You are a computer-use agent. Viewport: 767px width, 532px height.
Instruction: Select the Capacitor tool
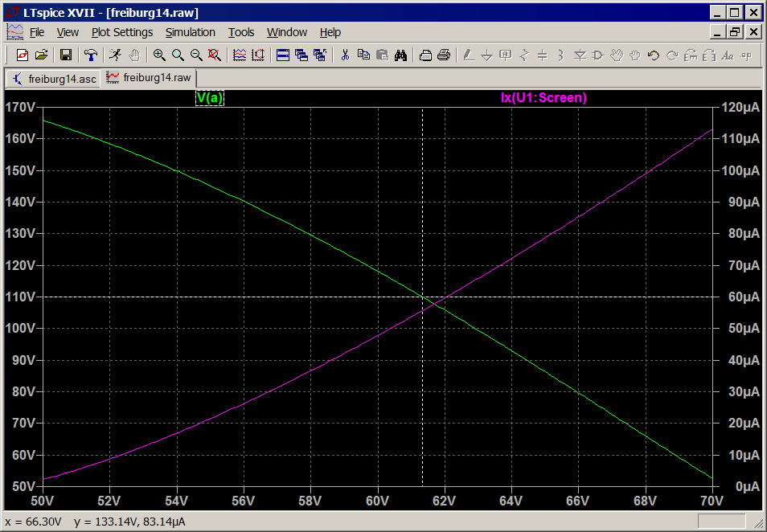[x=543, y=55]
